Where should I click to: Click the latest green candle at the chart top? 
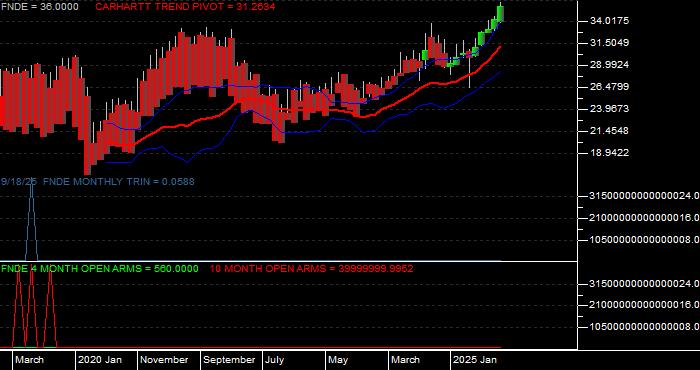[500, 13]
